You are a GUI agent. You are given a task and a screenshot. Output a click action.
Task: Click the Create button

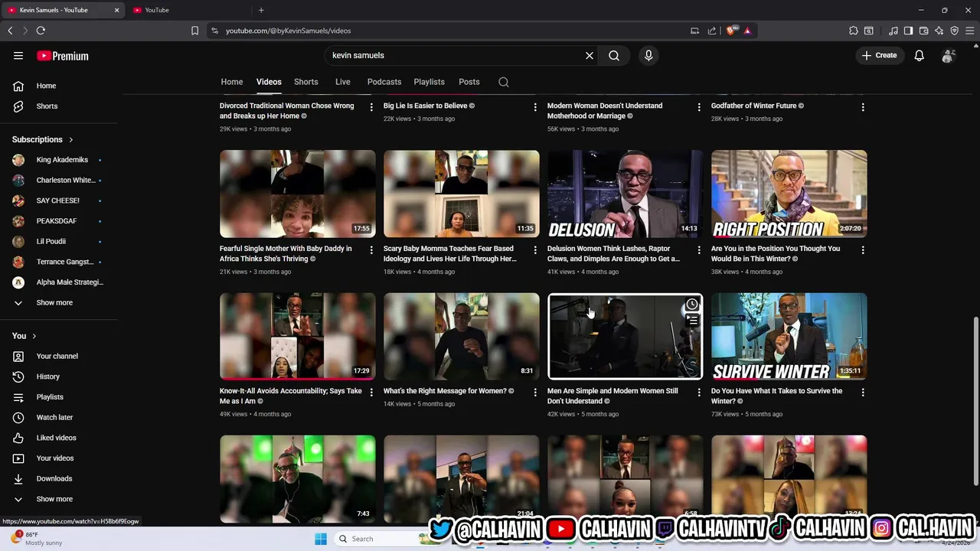tap(879, 55)
